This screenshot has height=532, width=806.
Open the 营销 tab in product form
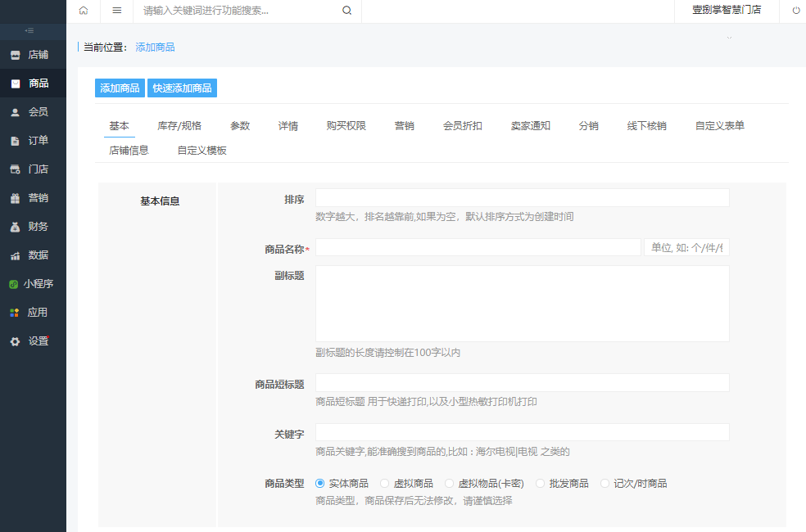405,126
